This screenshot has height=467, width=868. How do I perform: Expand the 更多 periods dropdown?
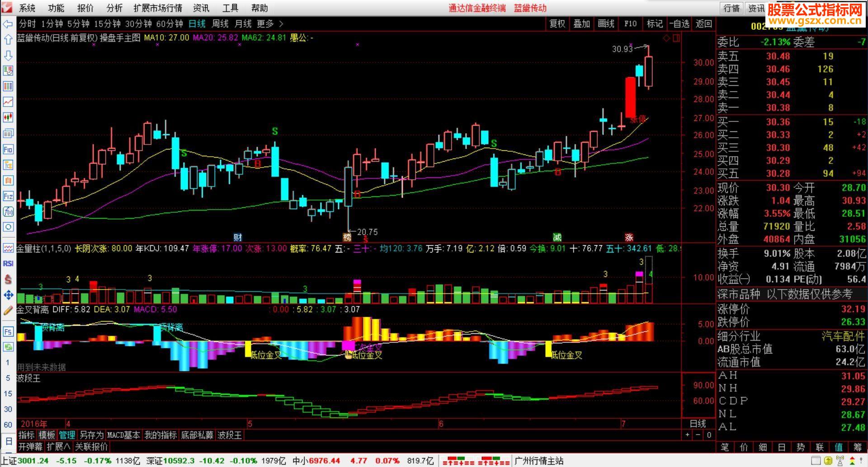point(270,24)
